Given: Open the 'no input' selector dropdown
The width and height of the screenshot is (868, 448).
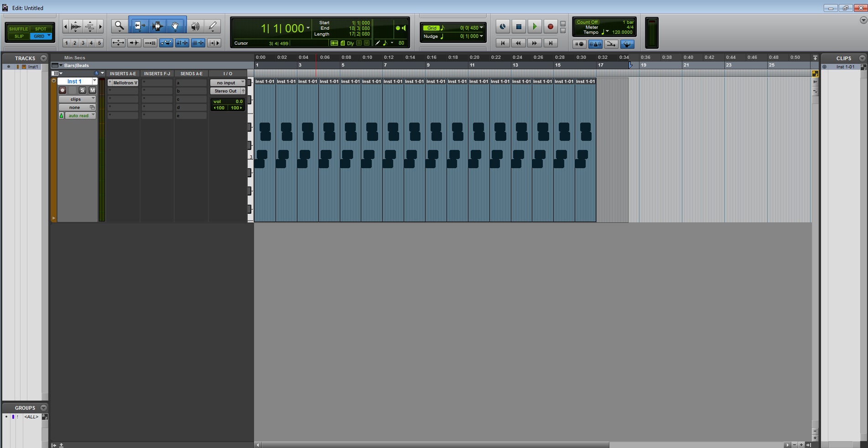Looking at the screenshot, I should [x=228, y=82].
